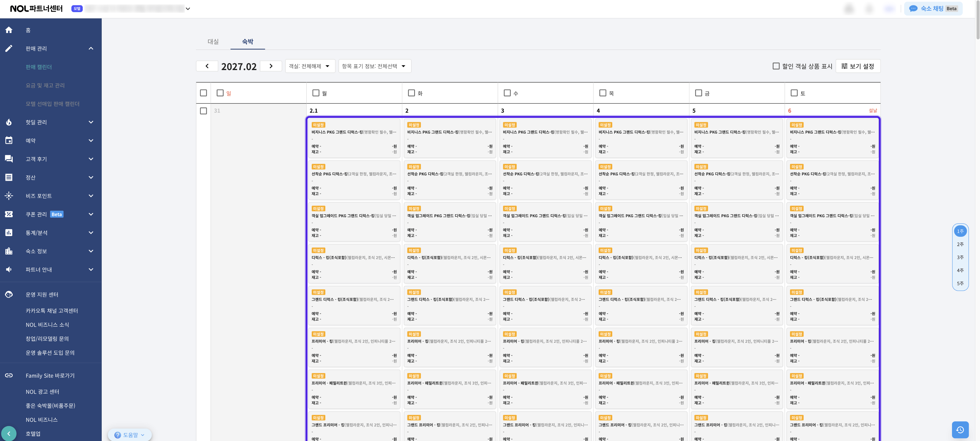Open the 객실: 전체해제 dropdown
Viewport: 980px width, 441px height.
[x=310, y=66]
